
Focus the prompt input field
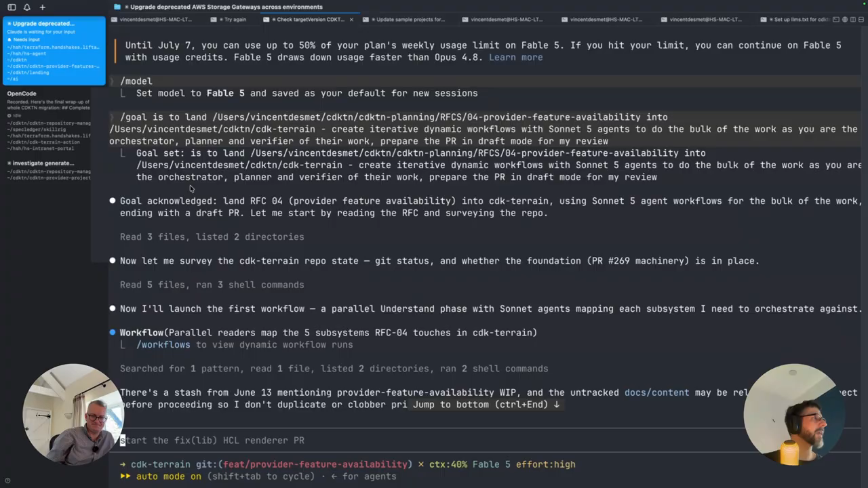(x=488, y=441)
